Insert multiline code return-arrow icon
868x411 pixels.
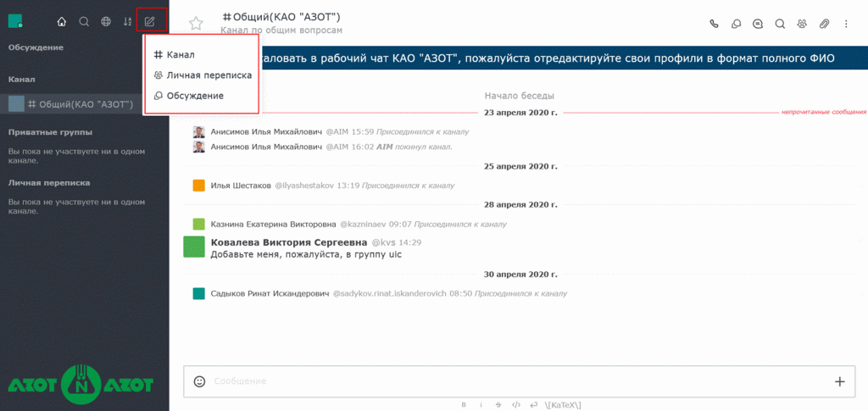click(x=534, y=405)
